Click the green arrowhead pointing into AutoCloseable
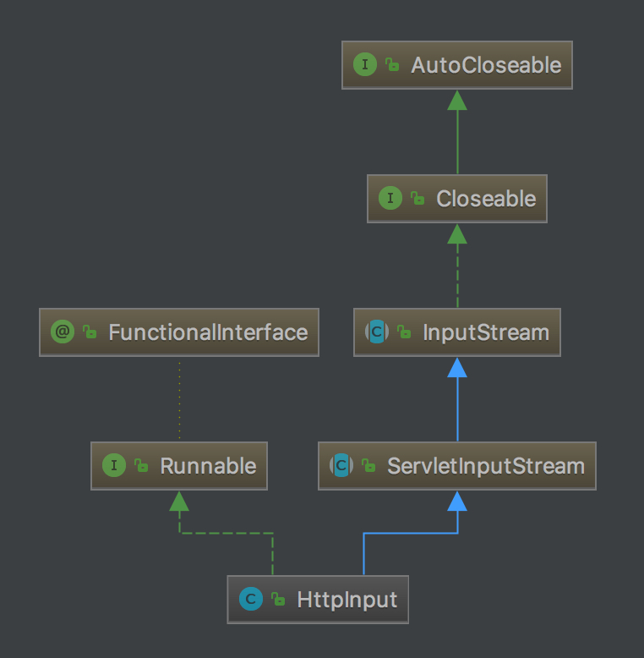This screenshot has height=658, width=644. point(457,101)
